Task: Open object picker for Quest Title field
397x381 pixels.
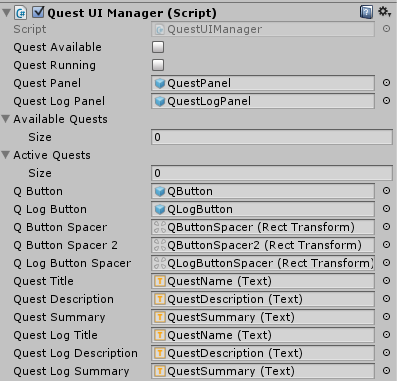Action: coord(386,281)
